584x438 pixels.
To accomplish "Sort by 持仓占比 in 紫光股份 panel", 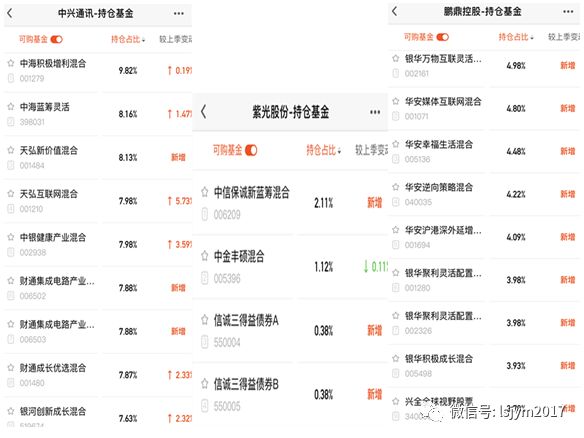I will click(x=324, y=150).
